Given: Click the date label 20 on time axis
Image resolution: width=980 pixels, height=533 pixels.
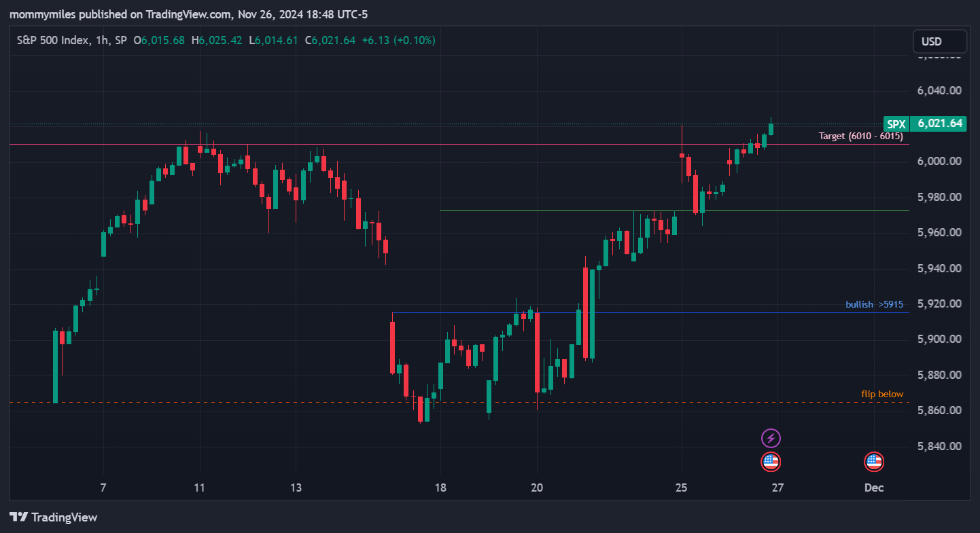Looking at the screenshot, I should pos(537,488).
